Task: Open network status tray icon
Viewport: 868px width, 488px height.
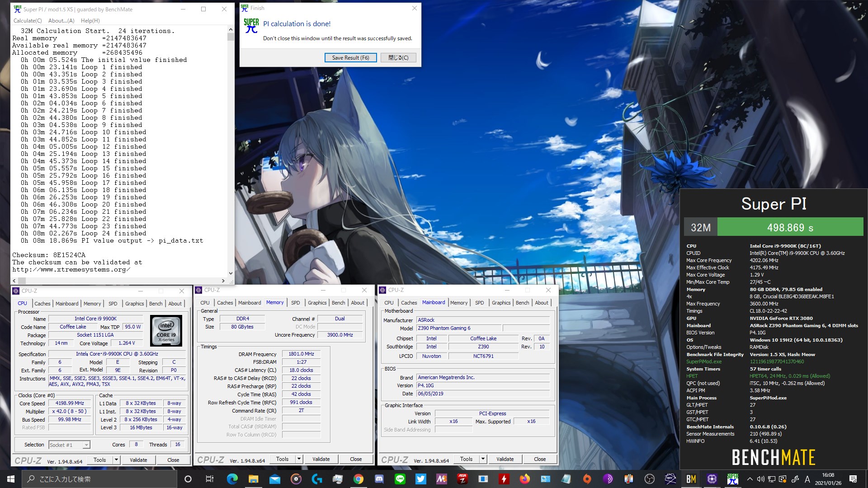Action: point(772,479)
